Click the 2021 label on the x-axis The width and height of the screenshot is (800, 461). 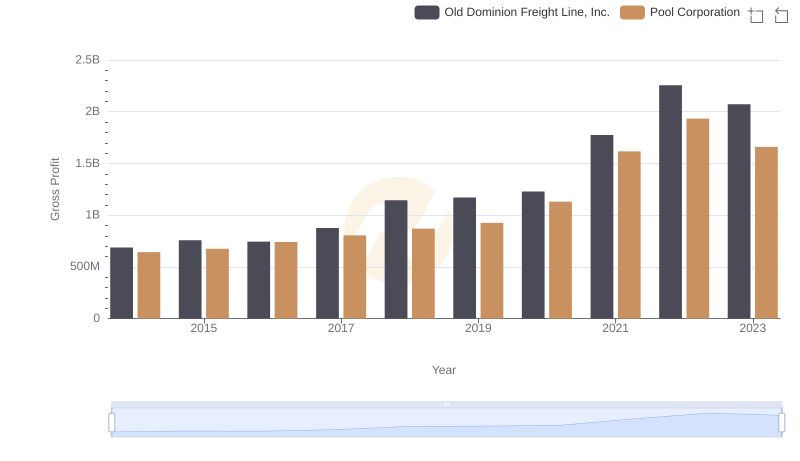615,328
